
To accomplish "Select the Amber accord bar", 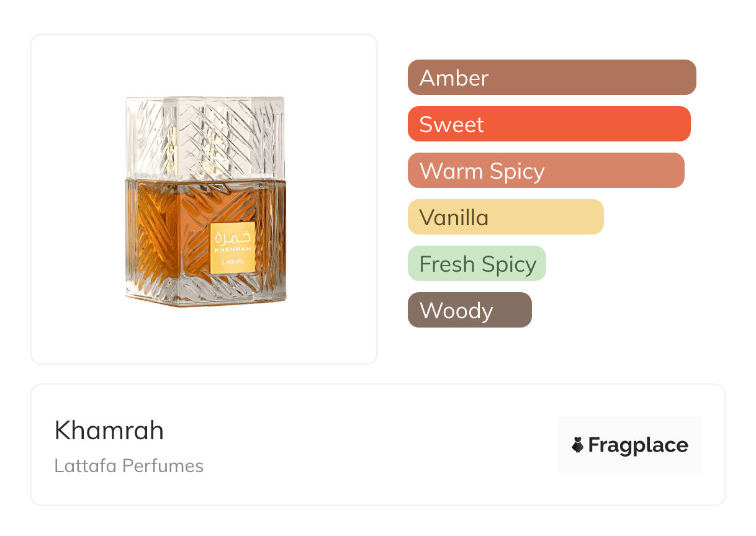I will [x=551, y=78].
